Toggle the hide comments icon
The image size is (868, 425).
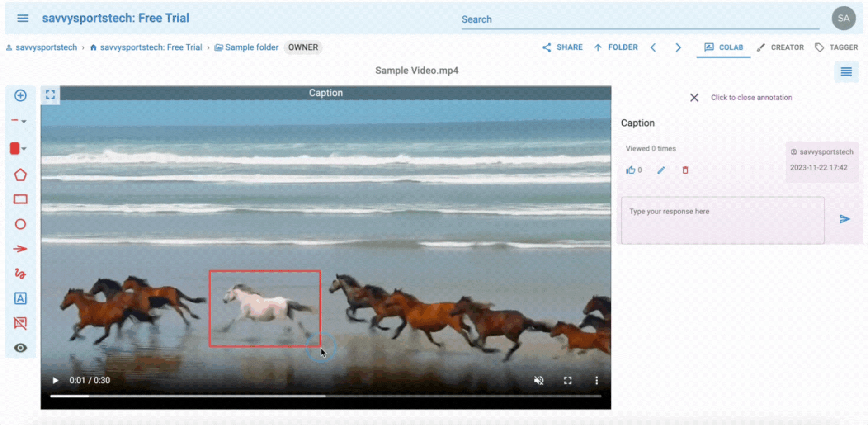(20, 323)
